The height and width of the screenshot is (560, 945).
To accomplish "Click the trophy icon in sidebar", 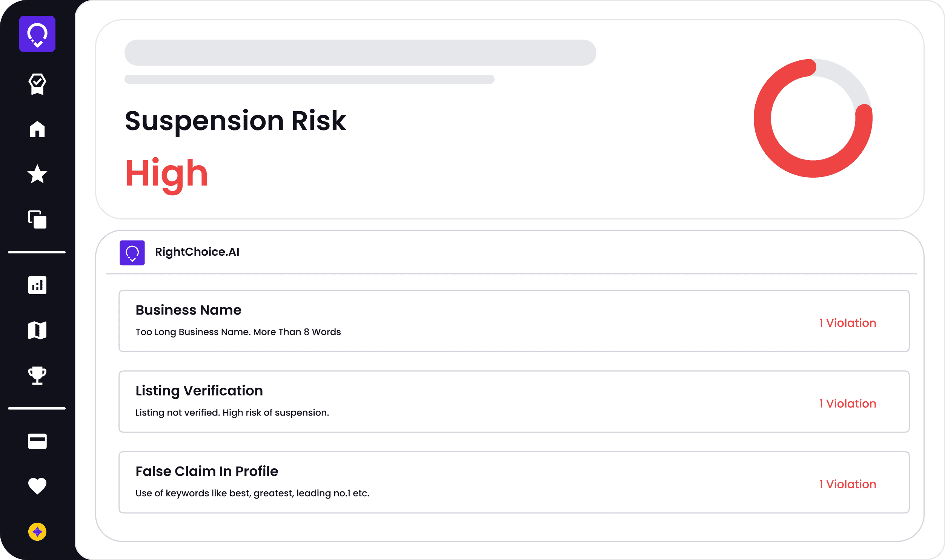I will pos(37,376).
